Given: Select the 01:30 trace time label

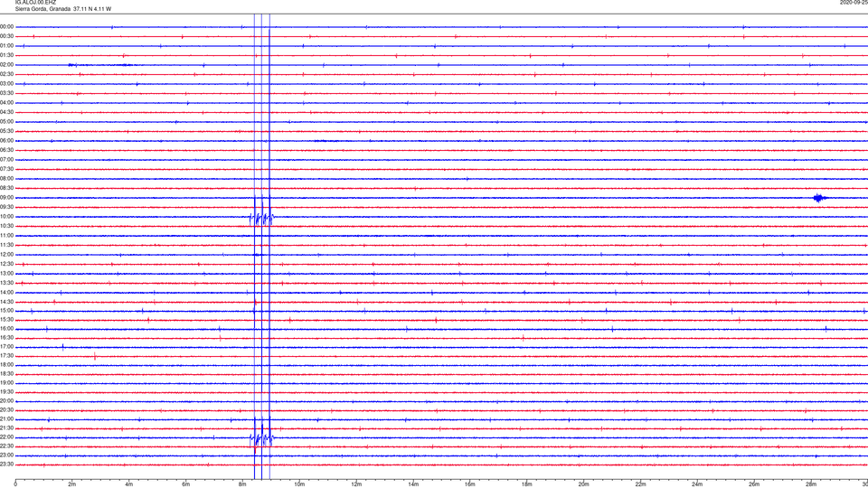Looking at the screenshot, I should point(7,55).
